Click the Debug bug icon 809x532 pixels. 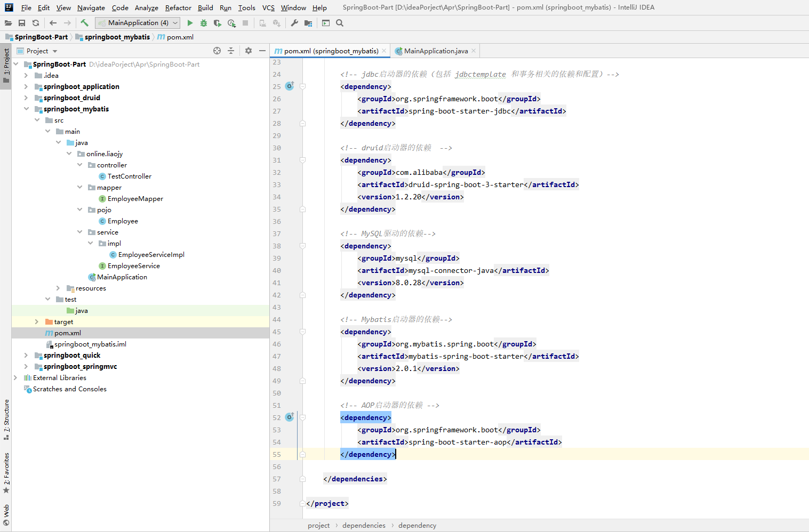(x=204, y=23)
